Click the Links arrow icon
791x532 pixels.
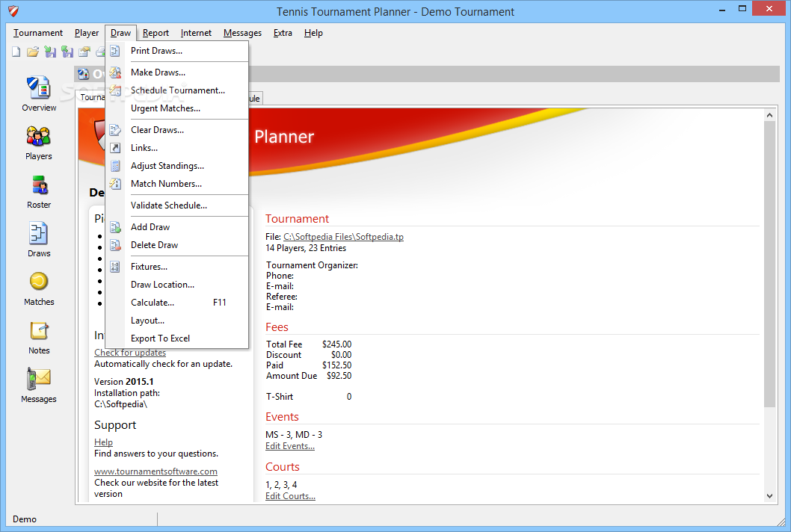pos(115,148)
